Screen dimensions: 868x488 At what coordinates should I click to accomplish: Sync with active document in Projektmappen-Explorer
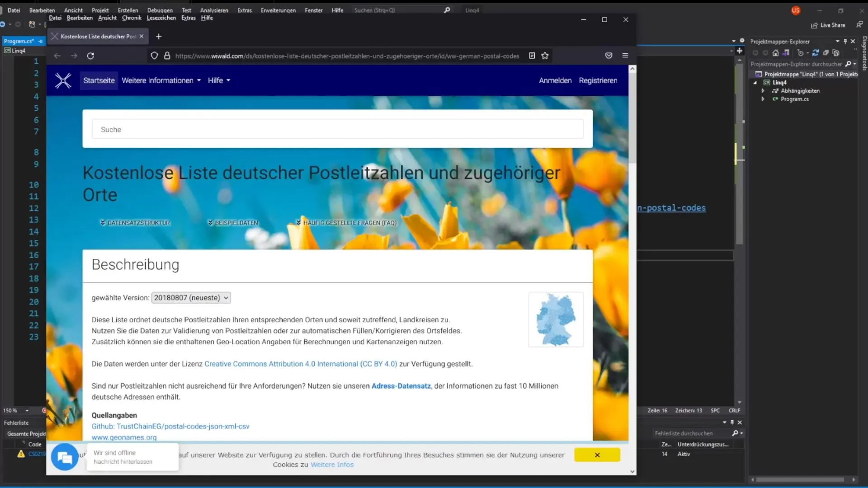(x=816, y=53)
